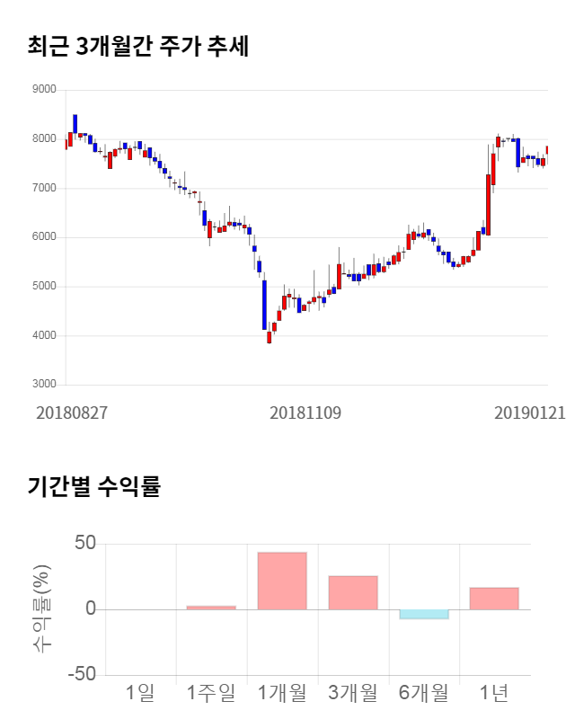This screenshot has width=575, height=728.
Task: Click the '기간별 수익률' heading
Action: tap(93, 488)
